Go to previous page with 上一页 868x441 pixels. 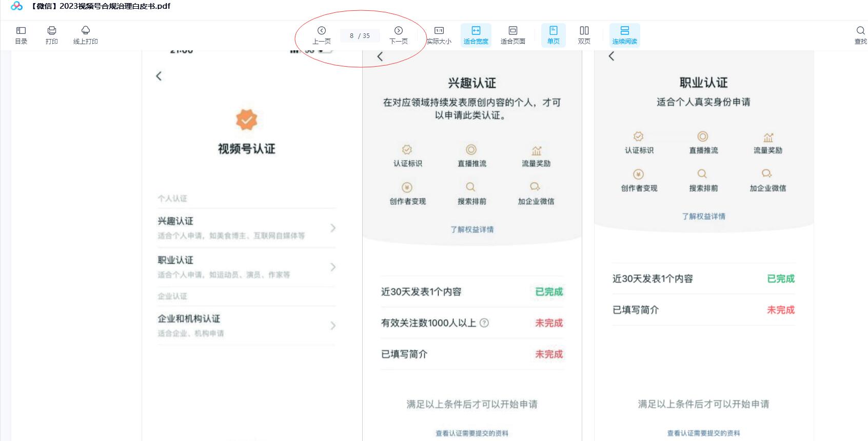pos(322,35)
